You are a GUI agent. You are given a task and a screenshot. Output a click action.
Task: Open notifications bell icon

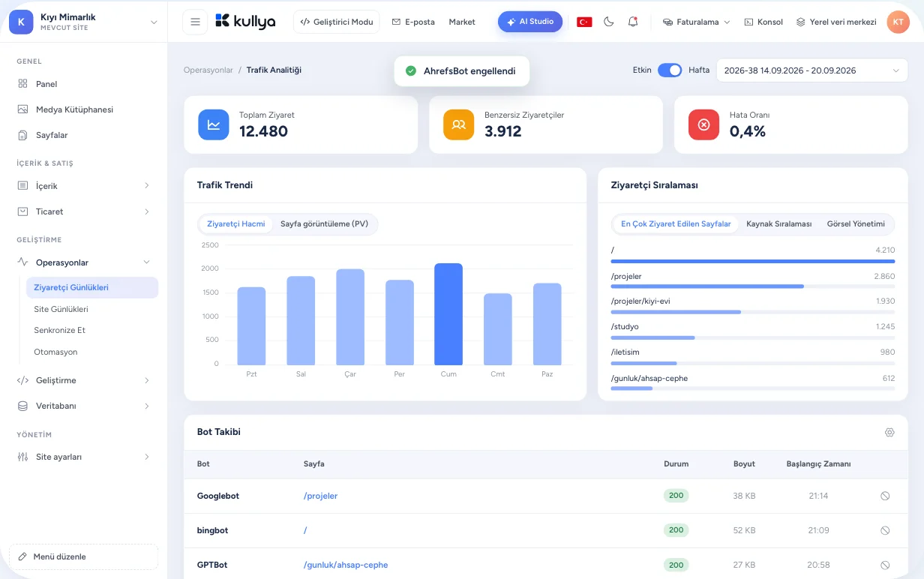pos(633,22)
